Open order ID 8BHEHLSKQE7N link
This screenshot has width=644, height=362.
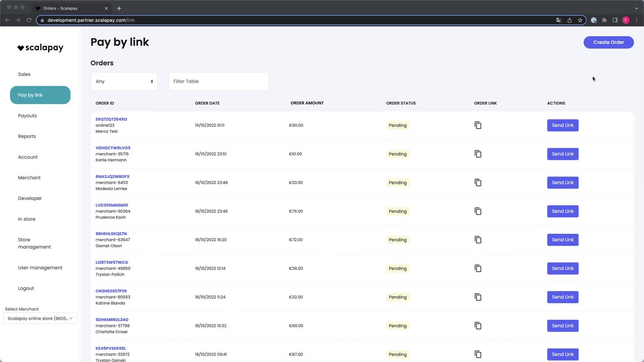[x=111, y=234]
